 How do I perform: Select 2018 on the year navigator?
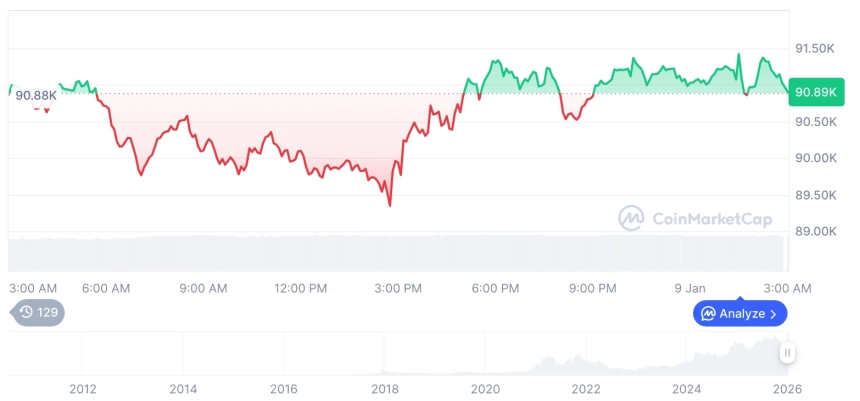pyautogui.click(x=385, y=388)
